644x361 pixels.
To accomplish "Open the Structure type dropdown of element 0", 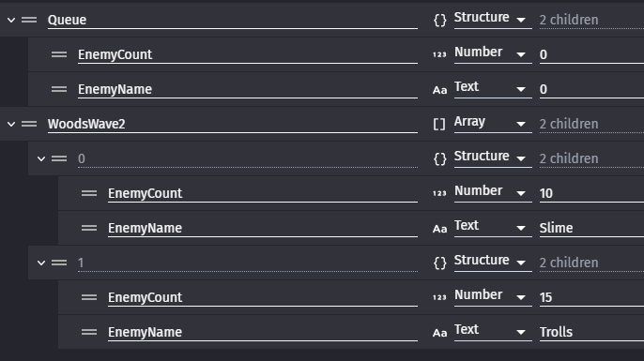I will pos(493,158).
